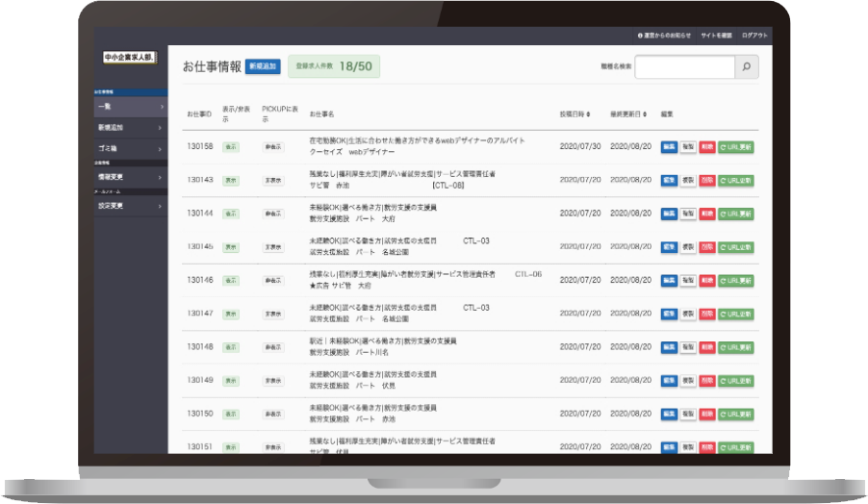This screenshot has height=504, width=868.
Task: Click the ログアウト link in top bar
Action: click(755, 35)
